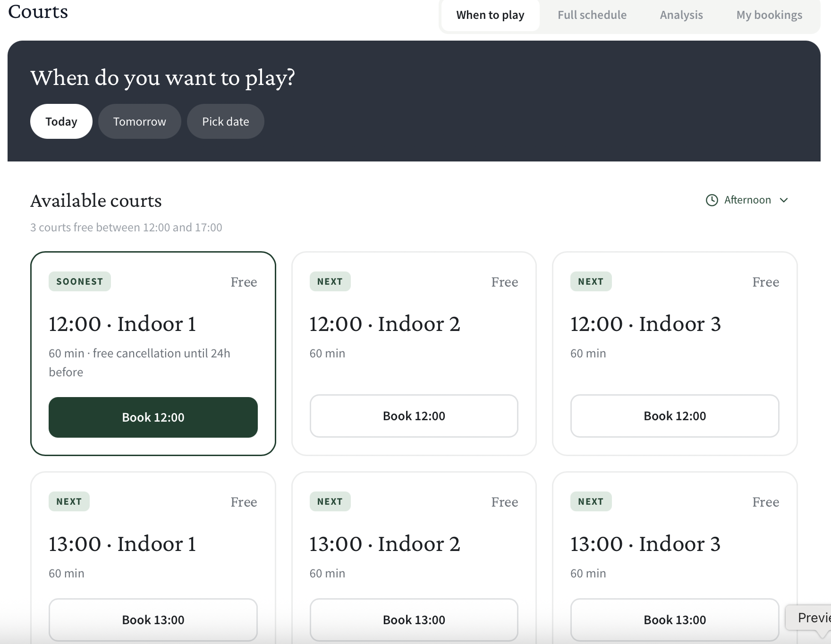Click the '13:00 · Indoor 3' card title

point(645,544)
